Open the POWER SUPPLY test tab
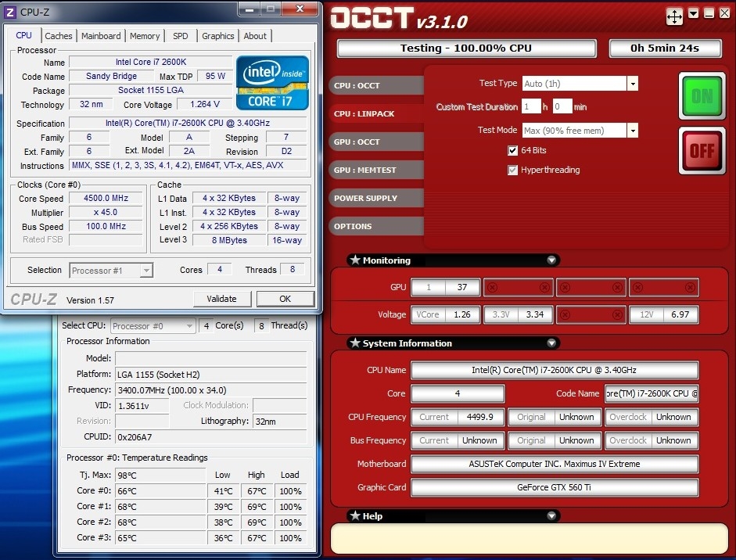 pos(376,198)
